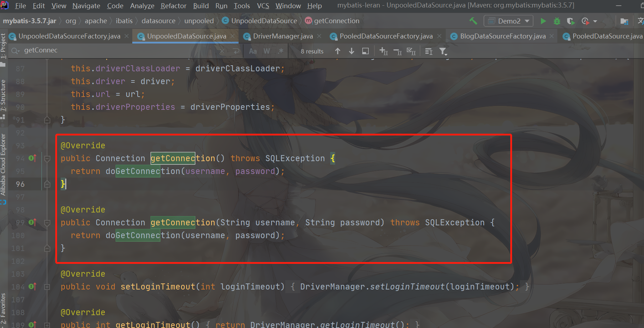644x328 pixels.
Task: Click override gutter icon beside getConnection() declaration
Action: tap(32, 158)
